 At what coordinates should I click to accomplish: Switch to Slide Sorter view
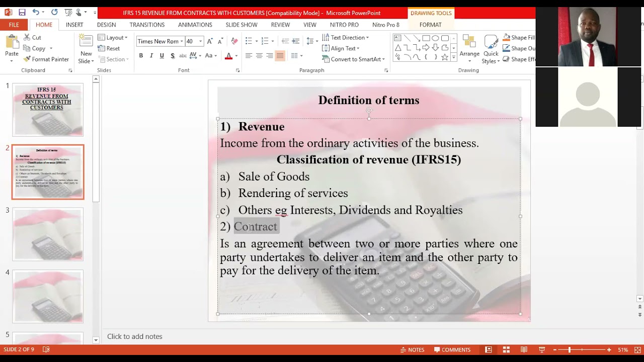point(506,350)
